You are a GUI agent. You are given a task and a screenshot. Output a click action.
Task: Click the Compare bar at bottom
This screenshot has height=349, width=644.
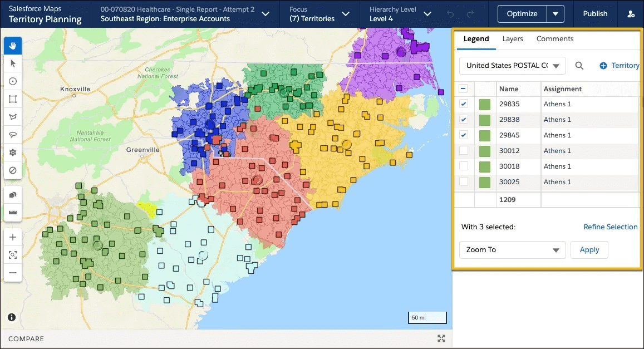click(26, 338)
